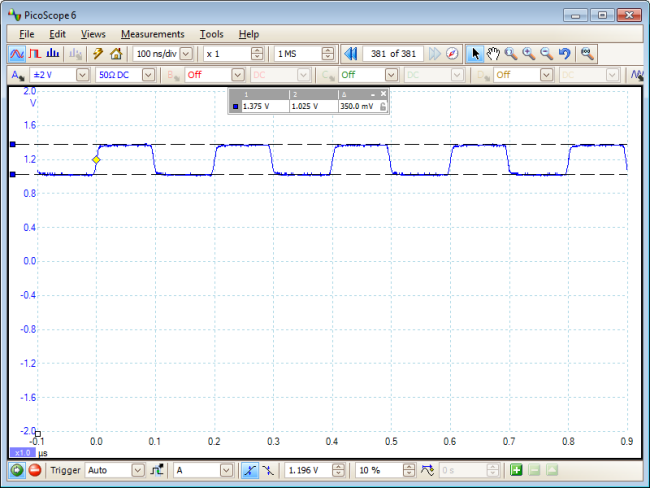Select Rising edge trigger
The height and width of the screenshot is (488, 650).
click(x=250, y=470)
